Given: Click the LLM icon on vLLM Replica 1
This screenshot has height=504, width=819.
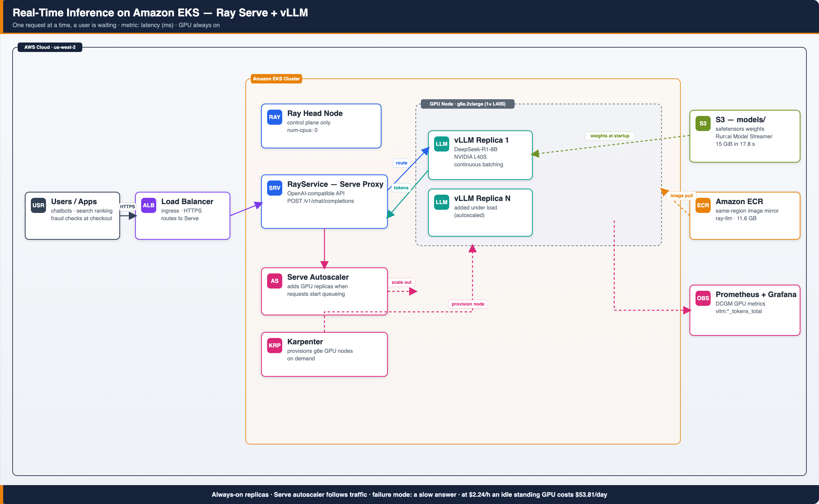Looking at the screenshot, I should tap(441, 144).
